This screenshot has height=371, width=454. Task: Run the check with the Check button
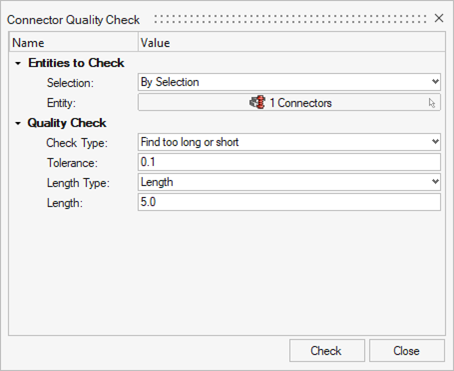[327, 351]
